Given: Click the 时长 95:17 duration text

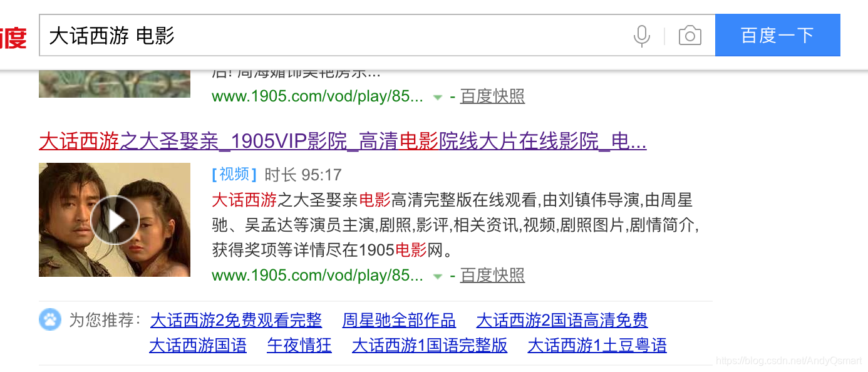Looking at the screenshot, I should click(303, 175).
